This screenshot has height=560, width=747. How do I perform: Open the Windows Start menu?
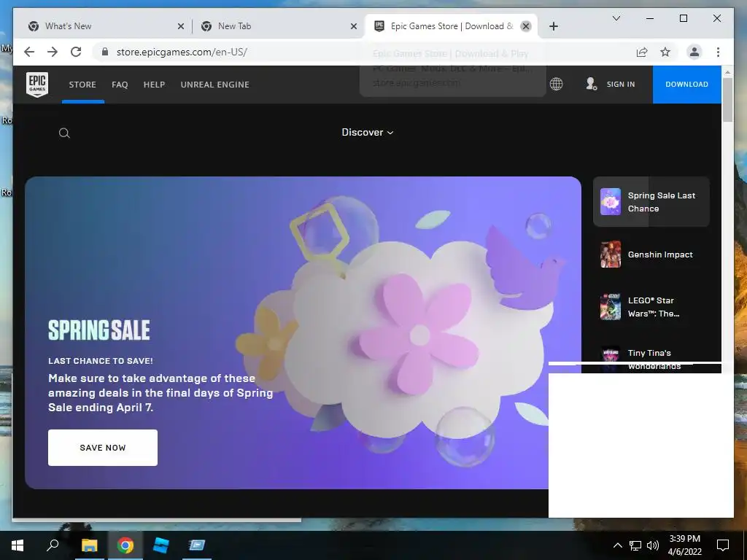coord(18,545)
